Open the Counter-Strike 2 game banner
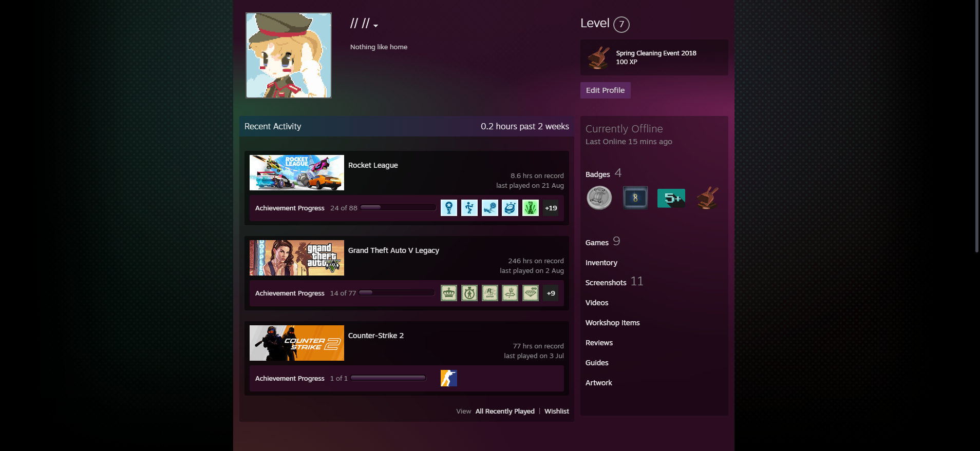The image size is (980, 451). (297, 343)
